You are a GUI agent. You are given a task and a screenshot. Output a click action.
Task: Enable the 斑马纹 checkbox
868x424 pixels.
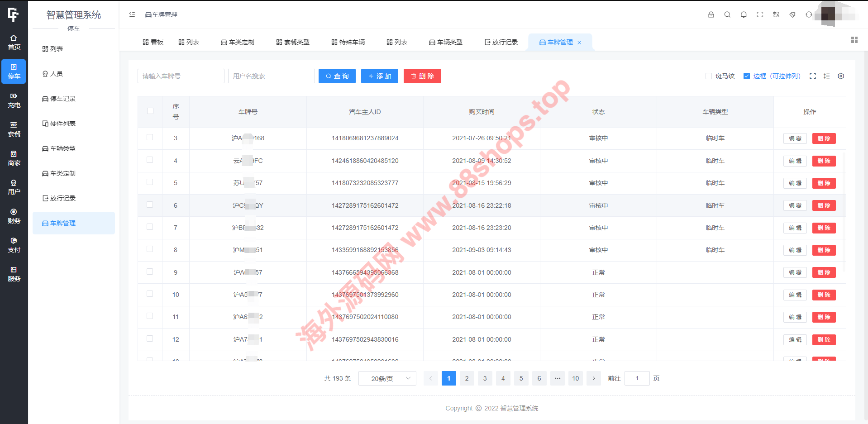709,76
